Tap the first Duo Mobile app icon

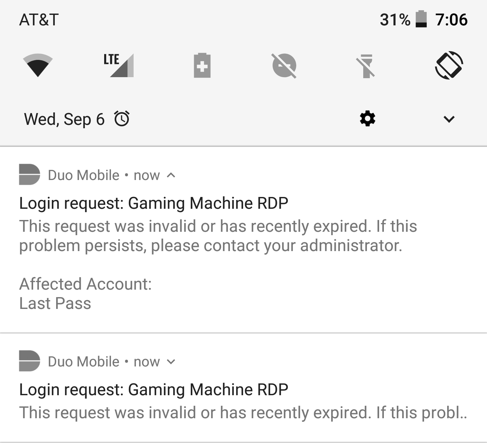(x=29, y=175)
